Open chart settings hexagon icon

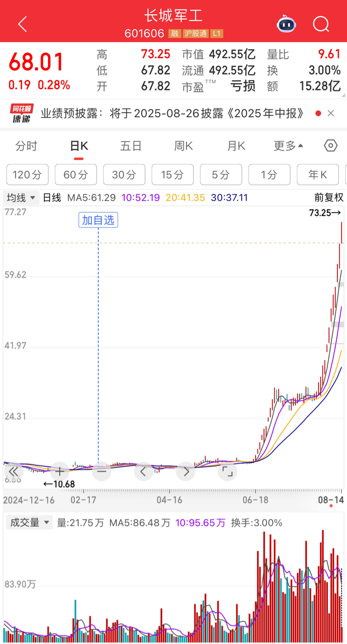pyautogui.click(x=331, y=146)
